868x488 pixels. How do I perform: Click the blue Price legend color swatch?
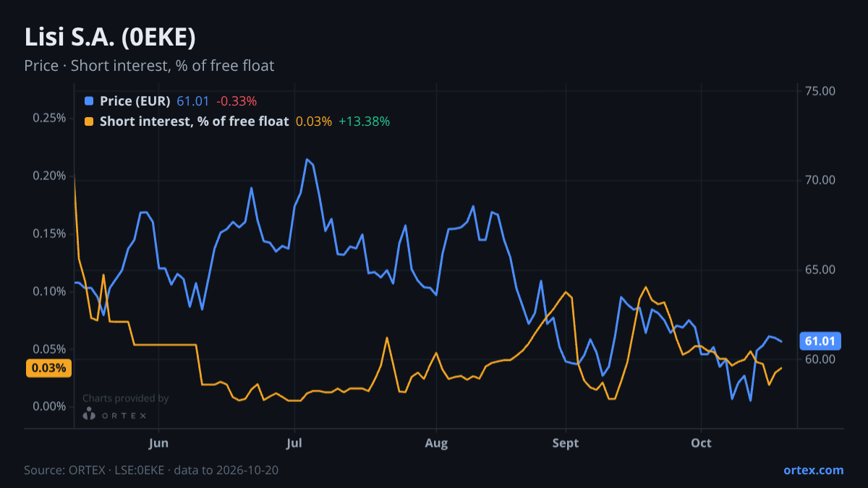[89, 101]
